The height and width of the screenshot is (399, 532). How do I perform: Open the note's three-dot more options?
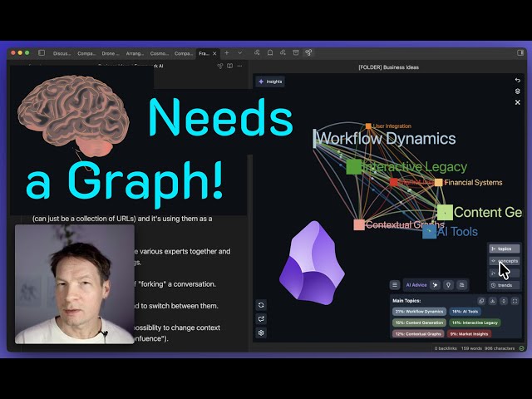click(x=239, y=66)
